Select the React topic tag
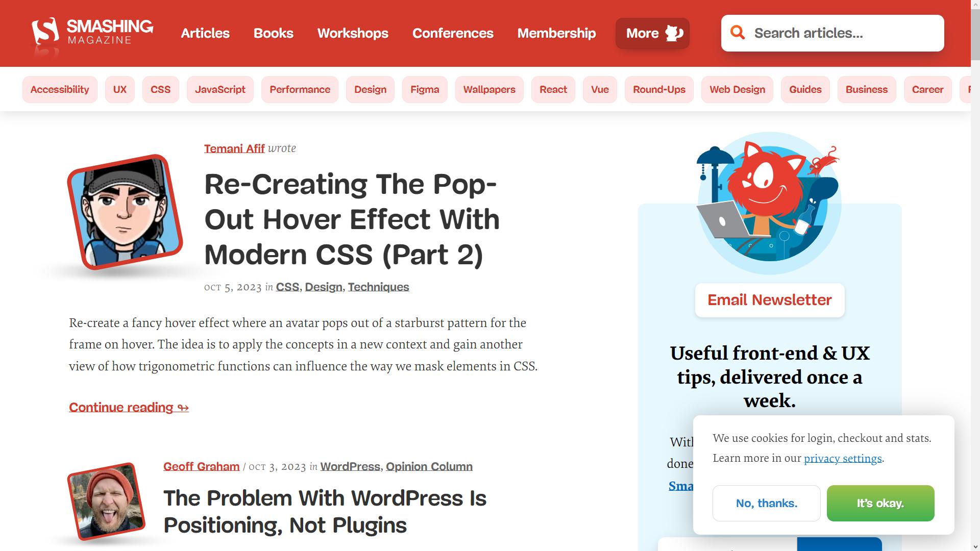980x551 pixels. [x=553, y=89]
